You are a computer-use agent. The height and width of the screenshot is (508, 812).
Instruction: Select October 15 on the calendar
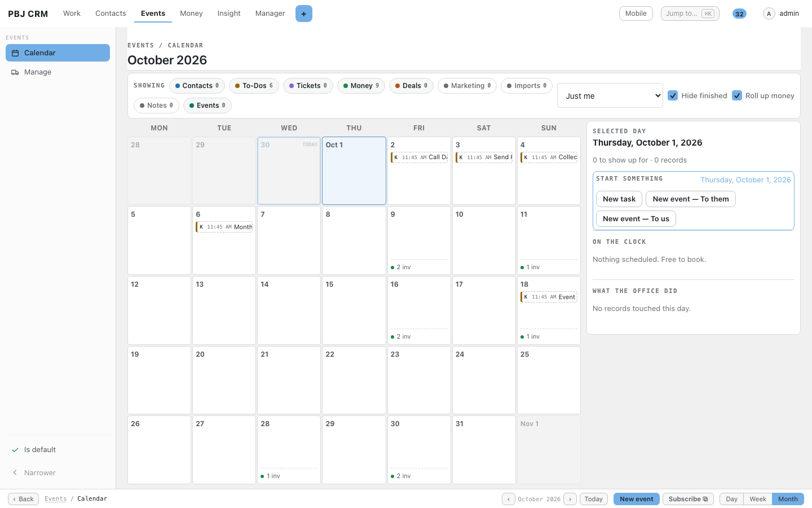pyautogui.click(x=354, y=310)
